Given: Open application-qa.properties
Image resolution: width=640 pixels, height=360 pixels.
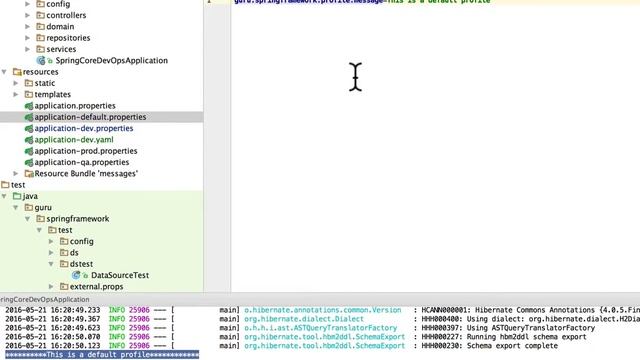Looking at the screenshot, I should point(82,162).
